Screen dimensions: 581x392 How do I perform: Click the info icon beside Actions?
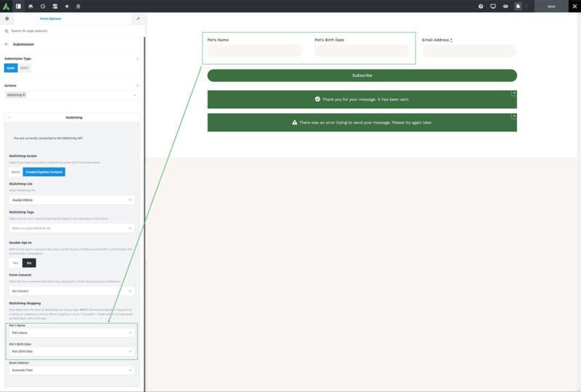tap(137, 86)
